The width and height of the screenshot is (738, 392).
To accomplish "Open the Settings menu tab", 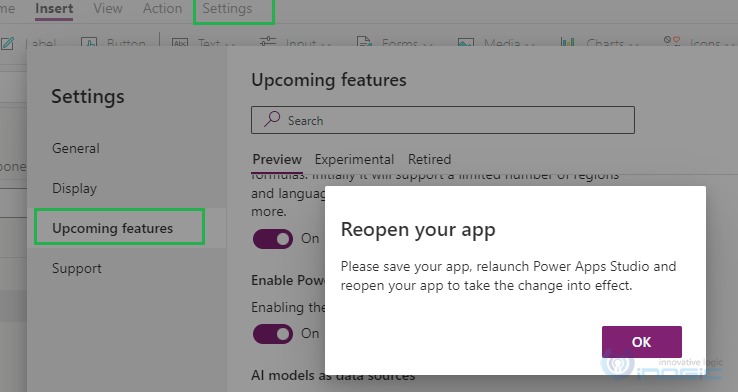I will click(227, 8).
